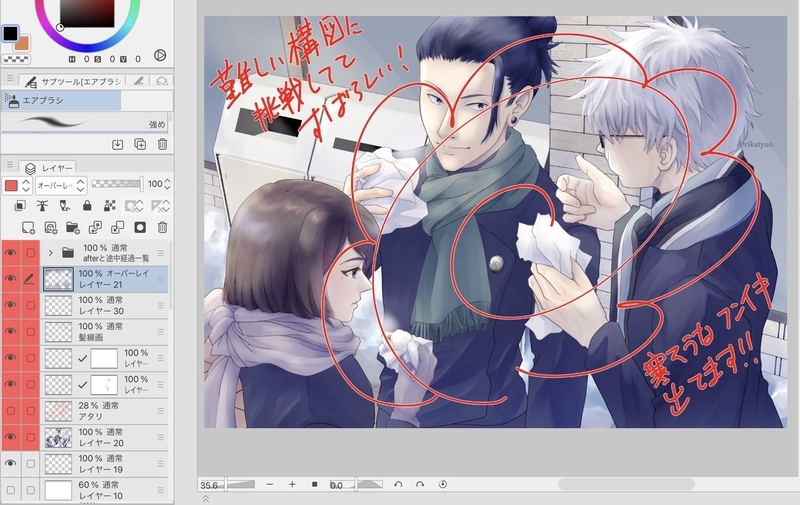The image size is (800, 505).
Task: Click the duplicate sub tool icon
Action: click(140, 144)
